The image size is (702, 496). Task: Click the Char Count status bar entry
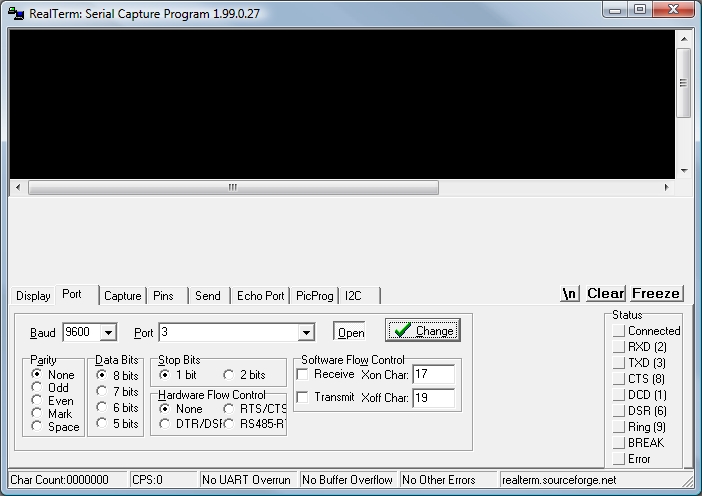point(68,480)
